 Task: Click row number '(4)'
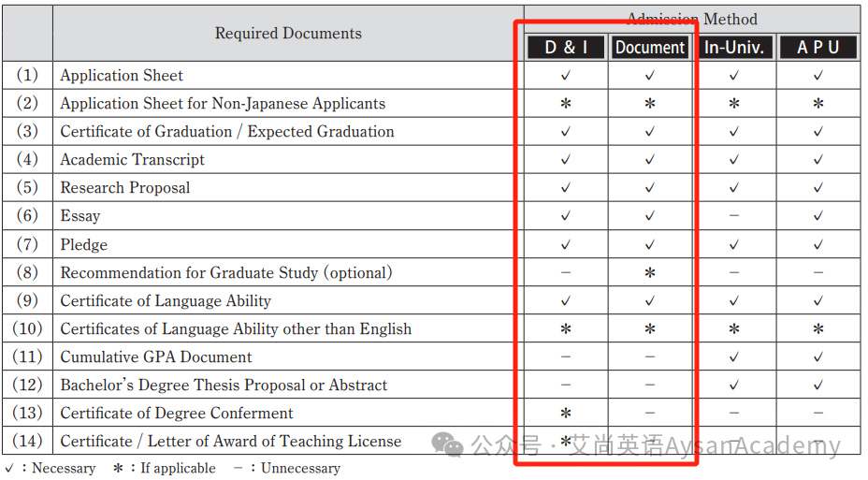click(x=27, y=159)
